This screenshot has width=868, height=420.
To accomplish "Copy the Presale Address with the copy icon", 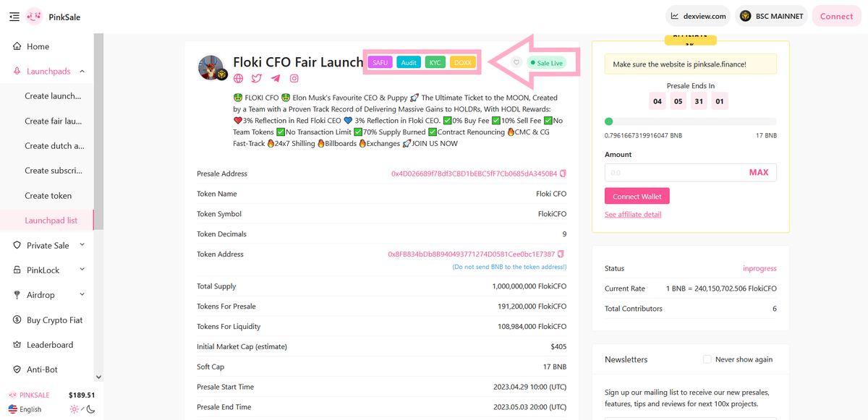I will coord(563,173).
